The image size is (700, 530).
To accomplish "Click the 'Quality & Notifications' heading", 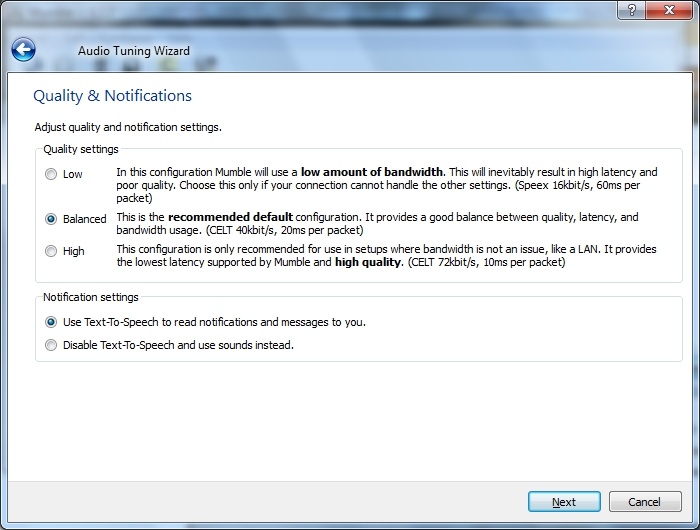I will click(x=112, y=96).
